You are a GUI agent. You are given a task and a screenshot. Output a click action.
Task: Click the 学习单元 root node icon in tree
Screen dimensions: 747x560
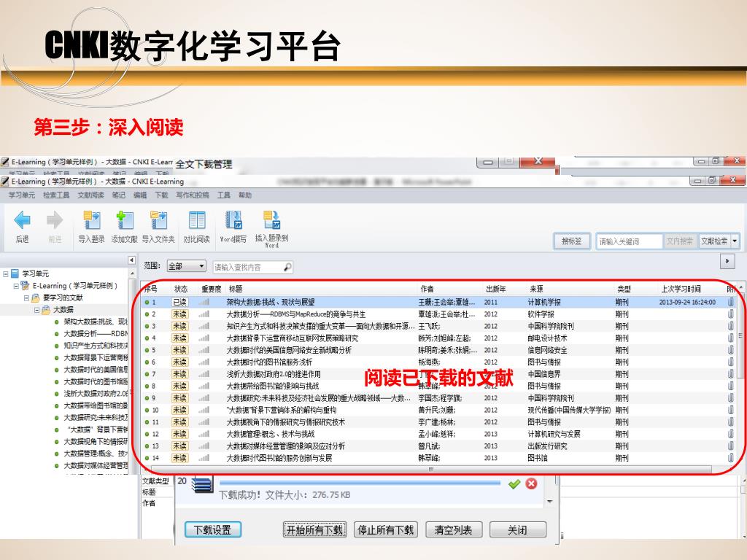click(15, 273)
